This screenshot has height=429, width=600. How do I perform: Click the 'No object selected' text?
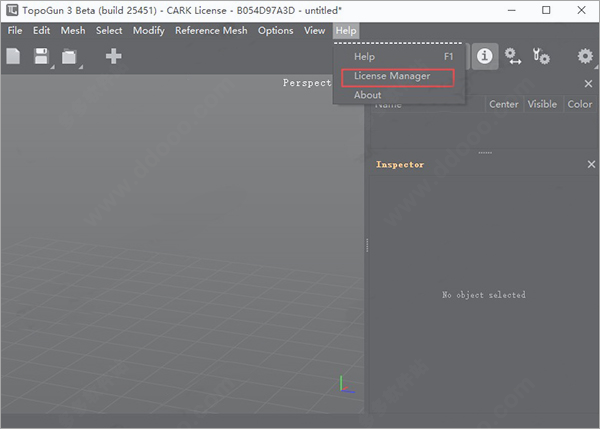click(x=484, y=295)
